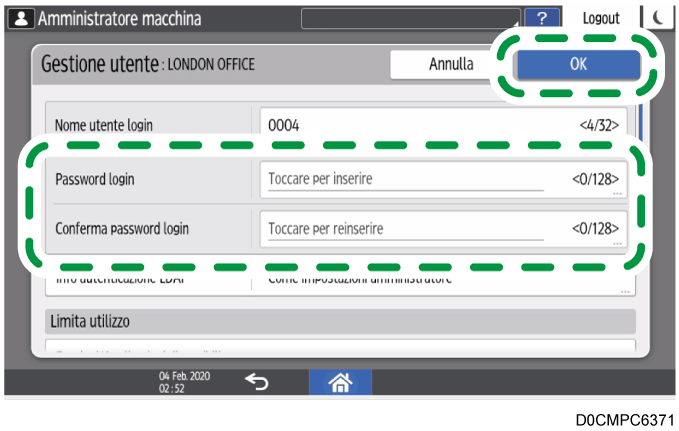
Task: Click the Amministratore macchina user label
Action: (x=119, y=18)
